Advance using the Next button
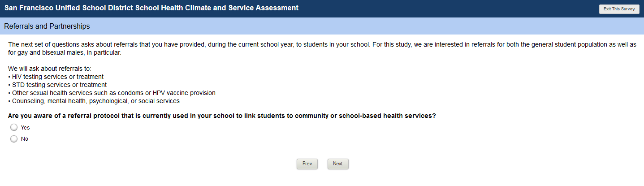 (x=338, y=164)
